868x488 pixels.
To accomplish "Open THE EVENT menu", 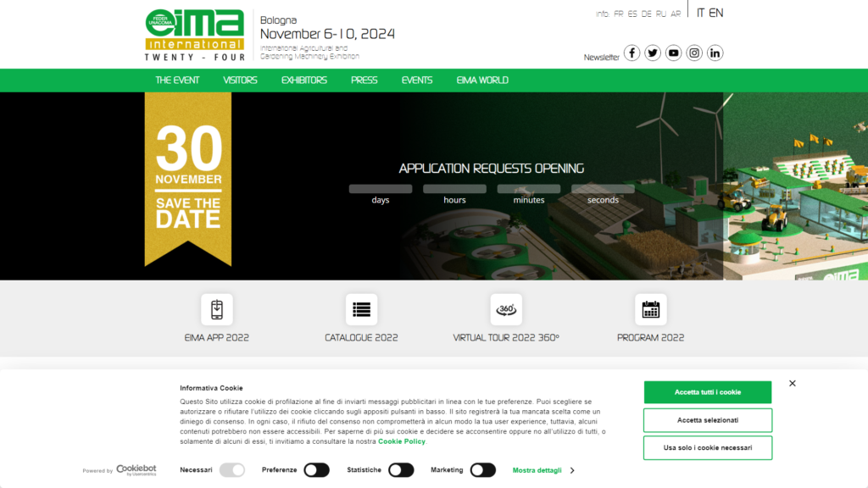I will 177,80.
